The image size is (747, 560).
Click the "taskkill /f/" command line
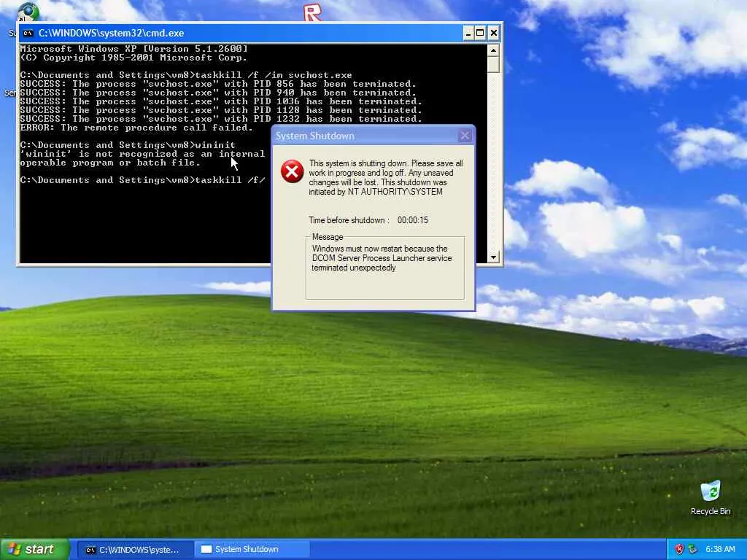coord(142,180)
